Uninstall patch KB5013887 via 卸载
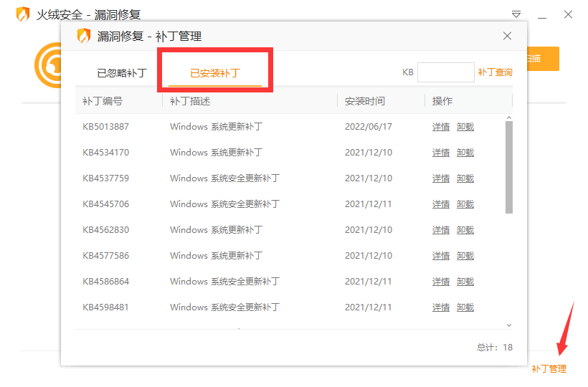588x387 pixels. pyautogui.click(x=465, y=127)
